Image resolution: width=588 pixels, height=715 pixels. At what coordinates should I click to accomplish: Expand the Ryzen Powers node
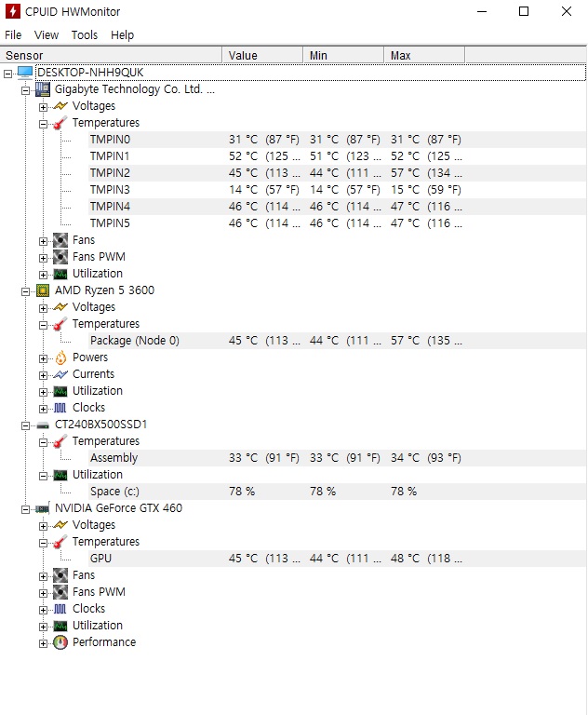43,358
